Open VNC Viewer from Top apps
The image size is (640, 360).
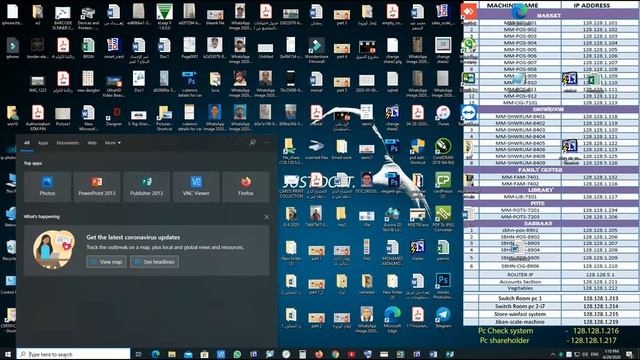[196, 187]
